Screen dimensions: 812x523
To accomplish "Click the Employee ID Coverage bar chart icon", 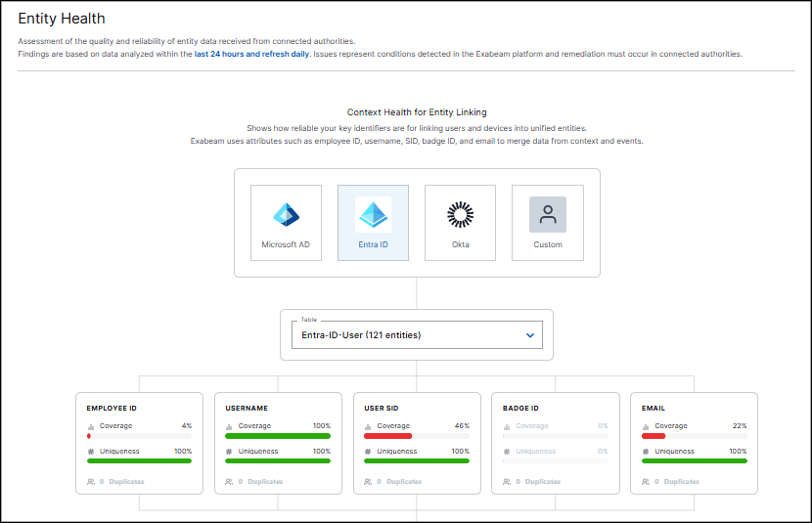I will [x=91, y=426].
